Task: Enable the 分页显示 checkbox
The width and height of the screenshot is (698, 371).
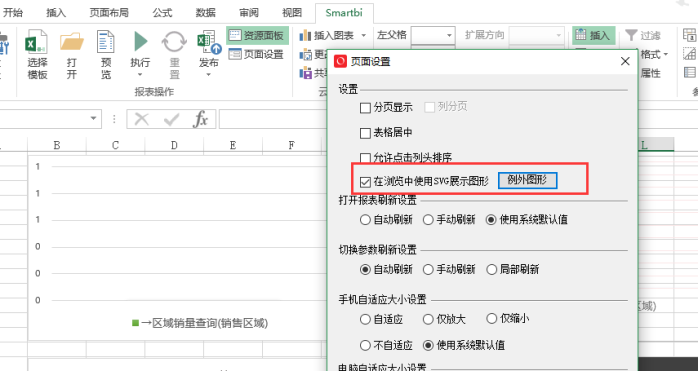Action: [365, 108]
